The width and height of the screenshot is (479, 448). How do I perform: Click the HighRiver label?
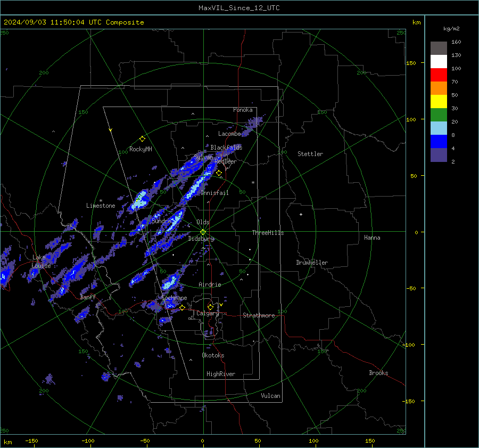(x=221, y=374)
